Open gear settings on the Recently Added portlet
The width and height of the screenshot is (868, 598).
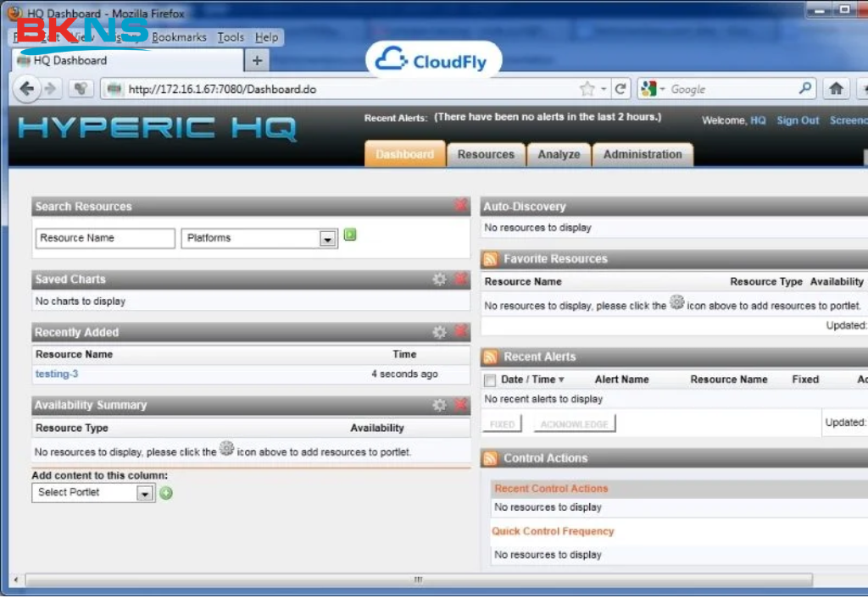[x=439, y=331]
